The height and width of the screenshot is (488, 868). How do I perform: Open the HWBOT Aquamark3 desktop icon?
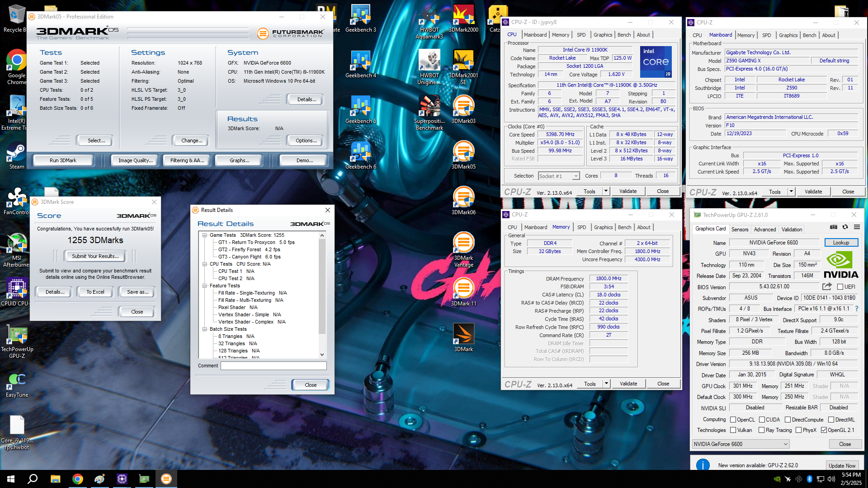[x=429, y=22]
